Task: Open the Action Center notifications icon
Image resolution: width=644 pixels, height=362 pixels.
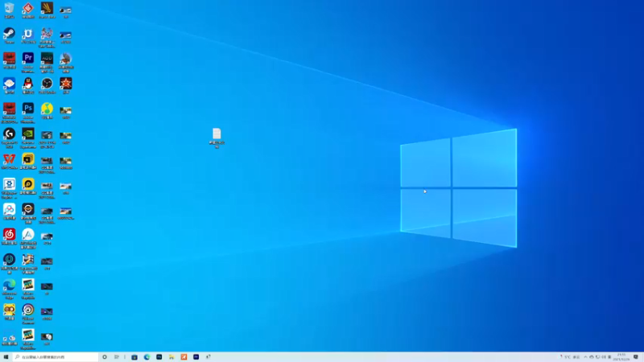Action: pos(636,357)
